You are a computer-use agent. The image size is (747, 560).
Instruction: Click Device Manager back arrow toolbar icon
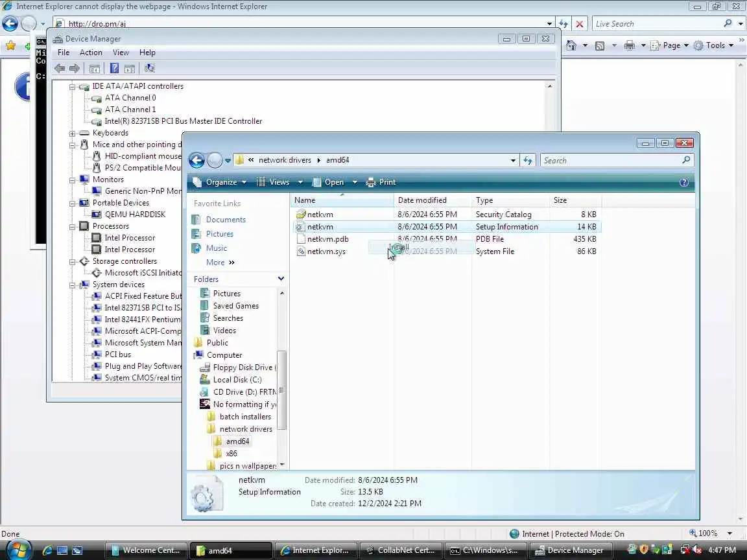coord(60,68)
